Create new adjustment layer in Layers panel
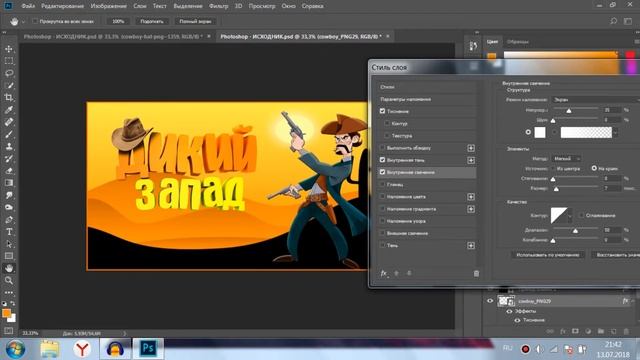 click(588, 331)
